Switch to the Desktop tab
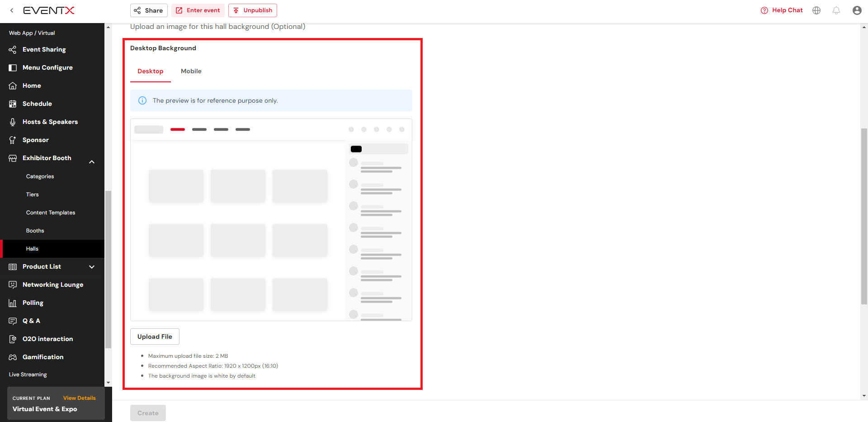The width and height of the screenshot is (868, 422). [151, 71]
